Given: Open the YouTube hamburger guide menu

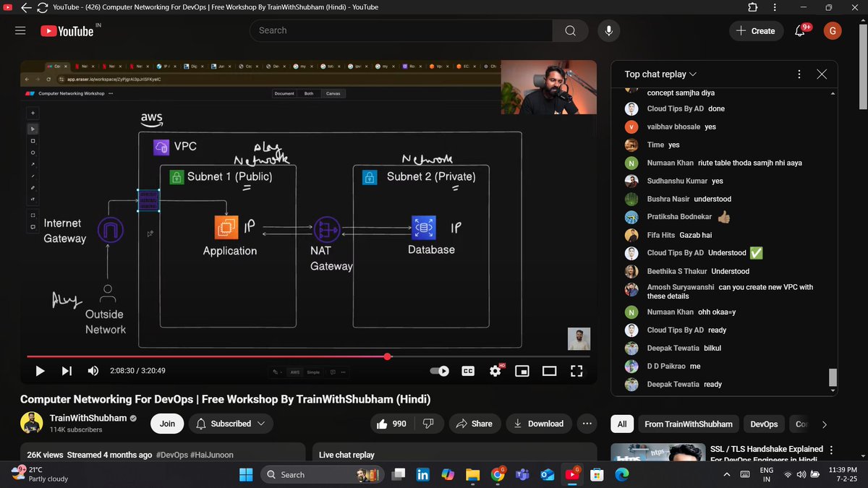Looking at the screenshot, I should point(20,30).
